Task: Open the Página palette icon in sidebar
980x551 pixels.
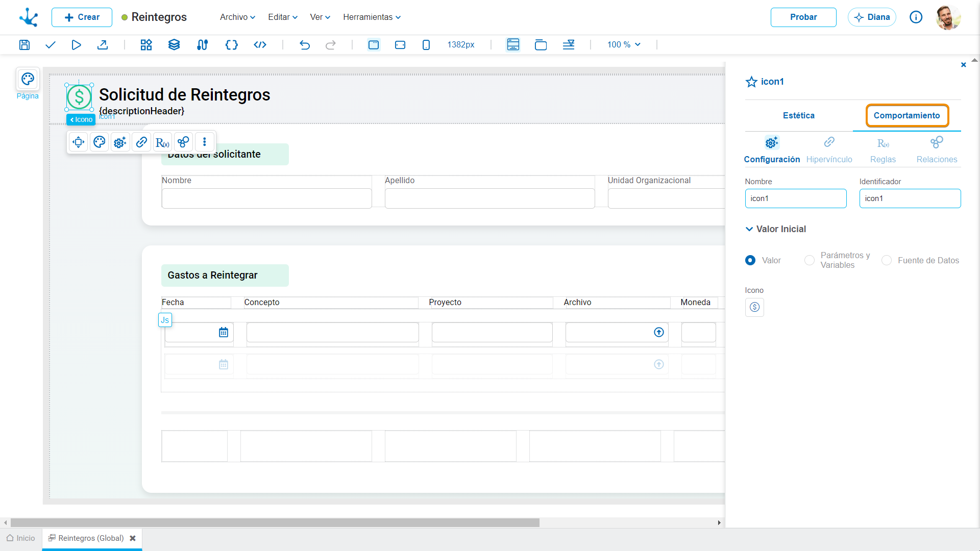Action: [28, 79]
